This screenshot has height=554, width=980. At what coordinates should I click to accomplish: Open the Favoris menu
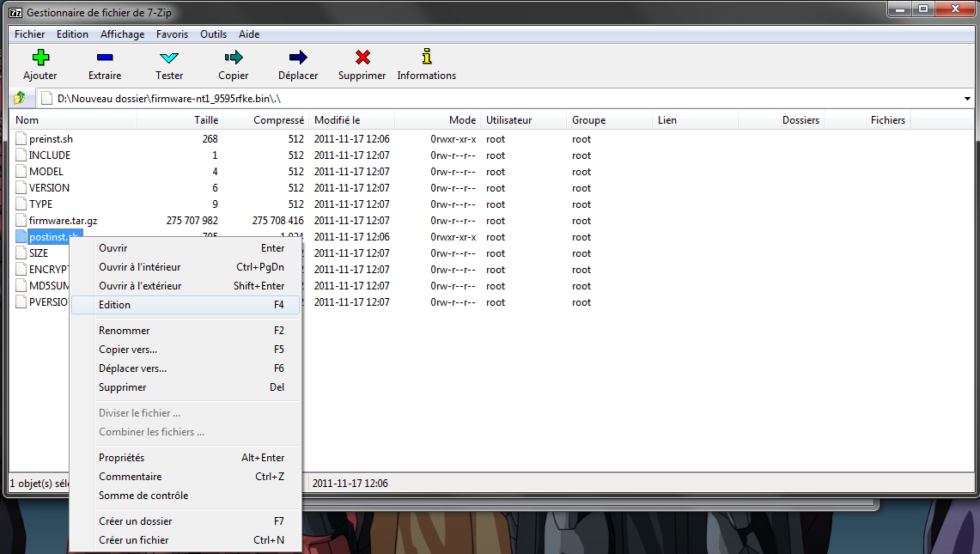(172, 34)
